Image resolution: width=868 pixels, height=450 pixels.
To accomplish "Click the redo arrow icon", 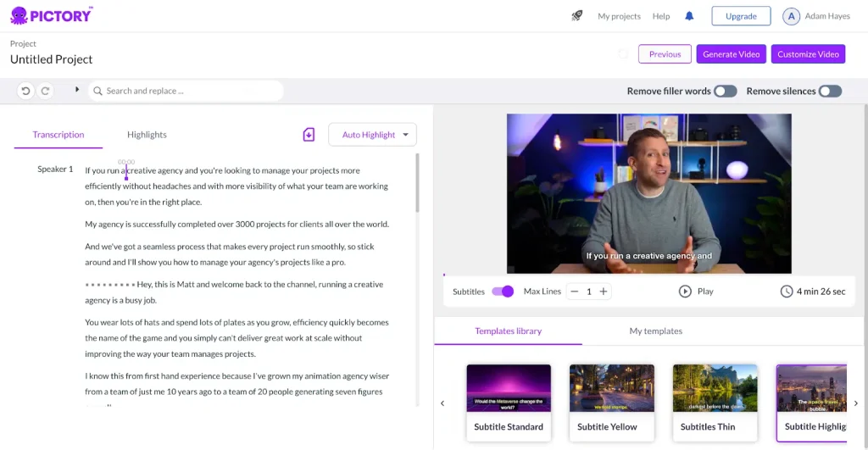I will click(x=46, y=91).
